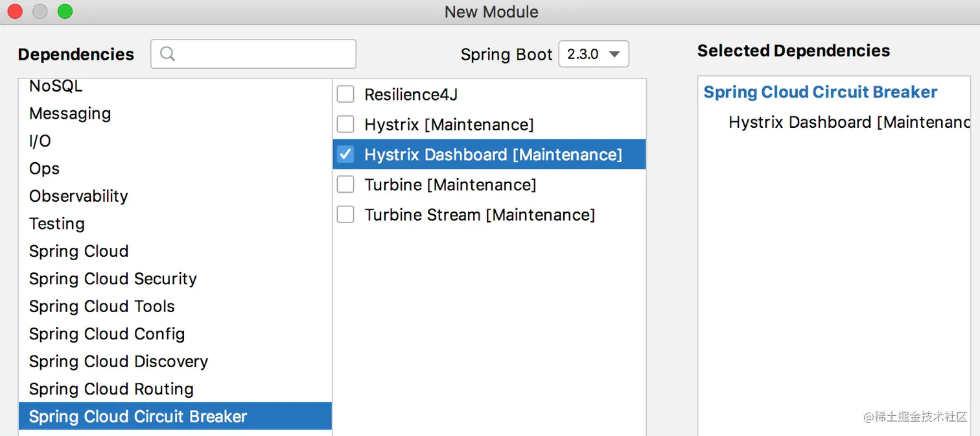
Task: Select Observability in the category list
Action: pyautogui.click(x=78, y=196)
